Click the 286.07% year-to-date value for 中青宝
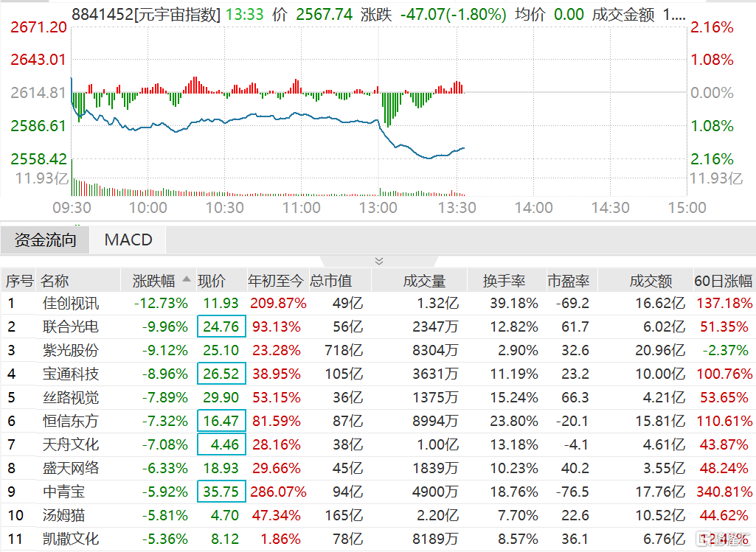The height and width of the screenshot is (552, 756). tap(279, 492)
